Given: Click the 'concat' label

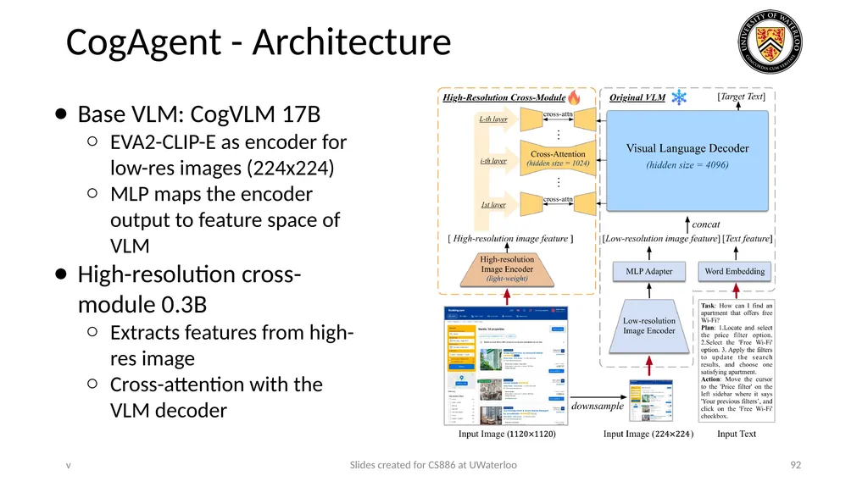Looking at the screenshot, I should click(x=706, y=224).
